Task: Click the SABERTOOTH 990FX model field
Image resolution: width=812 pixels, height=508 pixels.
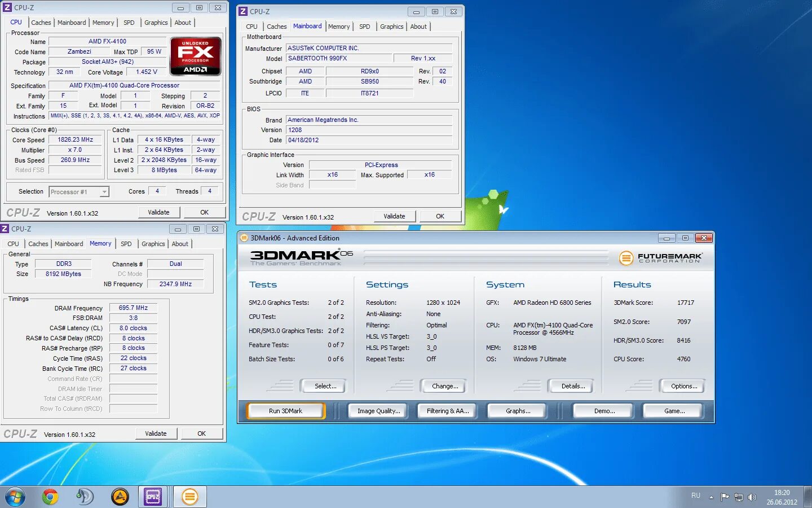Action: pos(338,58)
